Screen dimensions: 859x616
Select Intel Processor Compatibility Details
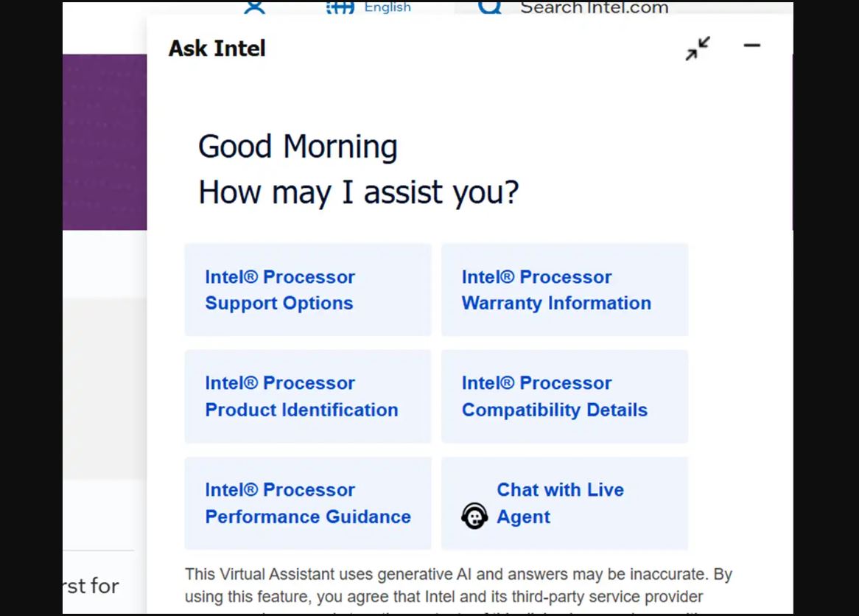564,396
